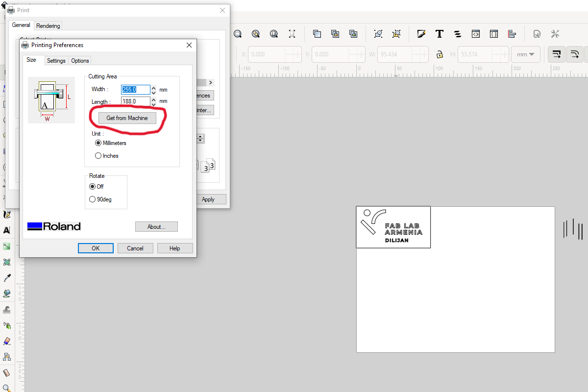Image resolution: width=588 pixels, height=392 pixels.
Task: Select the Connector tool
Action: pos(7,356)
